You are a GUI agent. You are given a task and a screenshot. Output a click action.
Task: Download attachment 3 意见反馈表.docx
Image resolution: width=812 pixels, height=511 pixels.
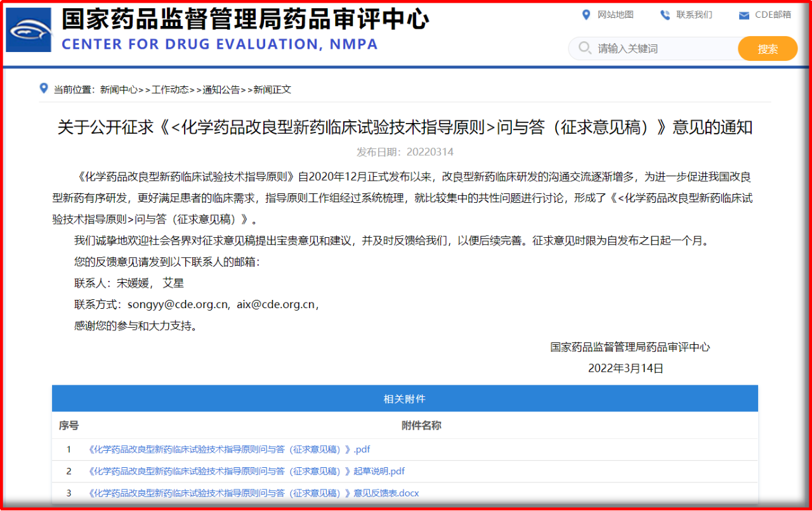252,493
